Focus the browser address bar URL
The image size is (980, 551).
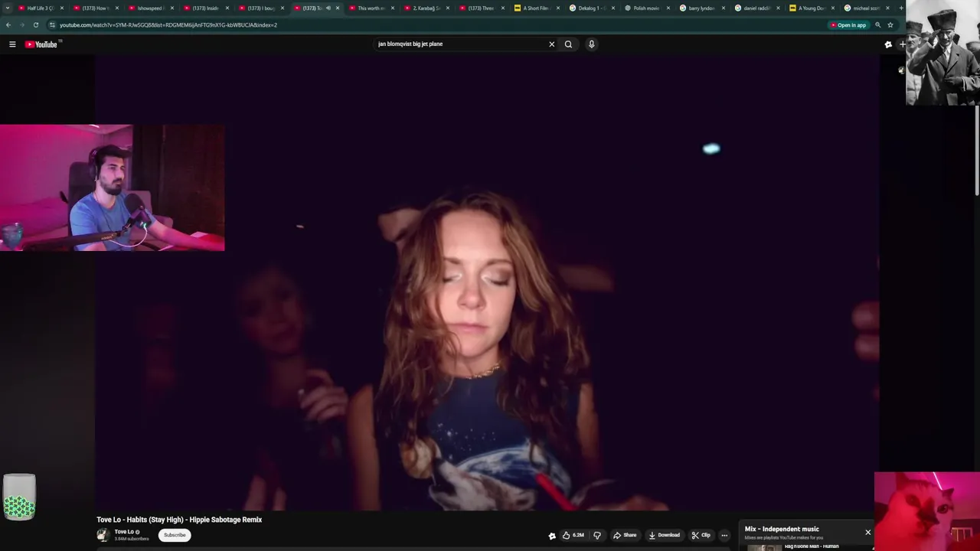(x=168, y=25)
